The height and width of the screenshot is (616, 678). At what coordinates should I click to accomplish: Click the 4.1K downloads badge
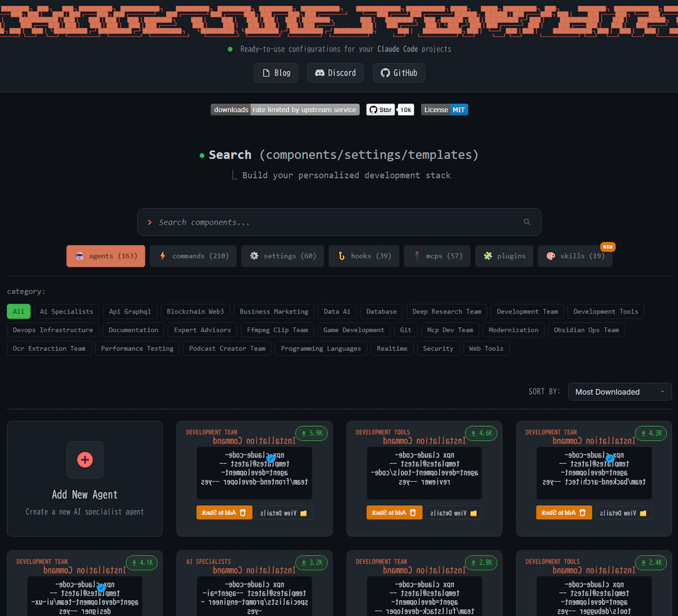(142, 563)
